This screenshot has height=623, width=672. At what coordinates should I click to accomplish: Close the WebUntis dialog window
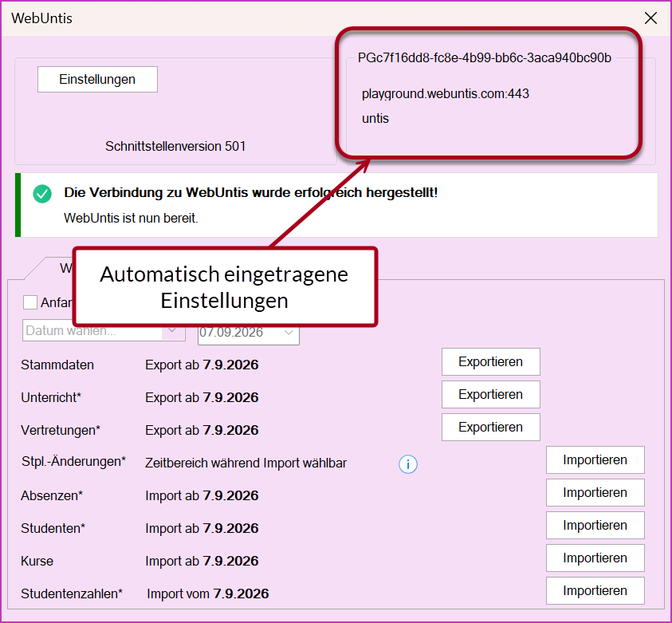(650, 18)
